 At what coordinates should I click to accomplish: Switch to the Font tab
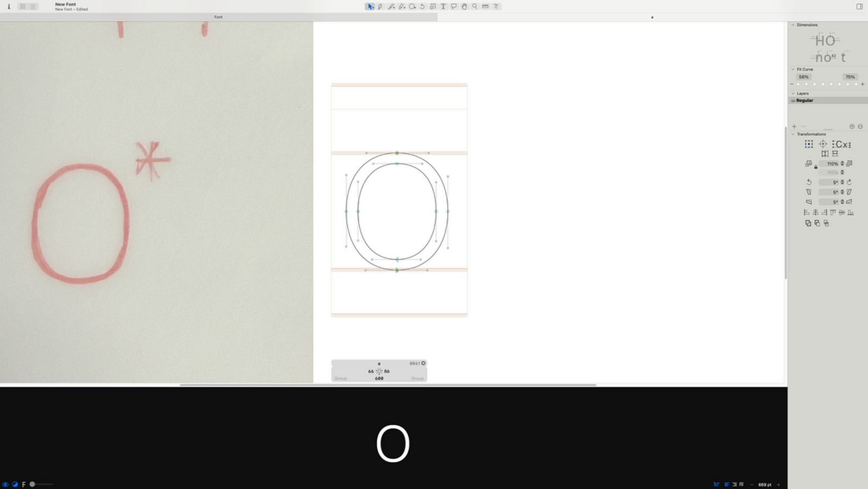click(x=218, y=17)
